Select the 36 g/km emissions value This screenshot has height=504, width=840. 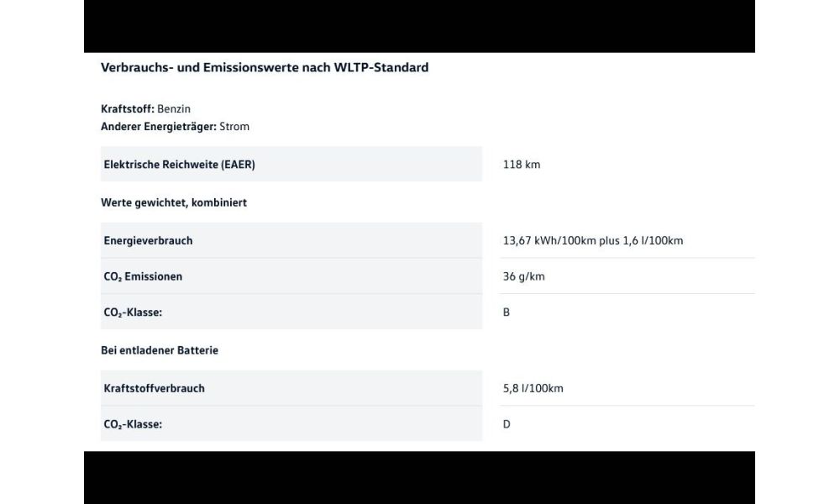point(524,276)
